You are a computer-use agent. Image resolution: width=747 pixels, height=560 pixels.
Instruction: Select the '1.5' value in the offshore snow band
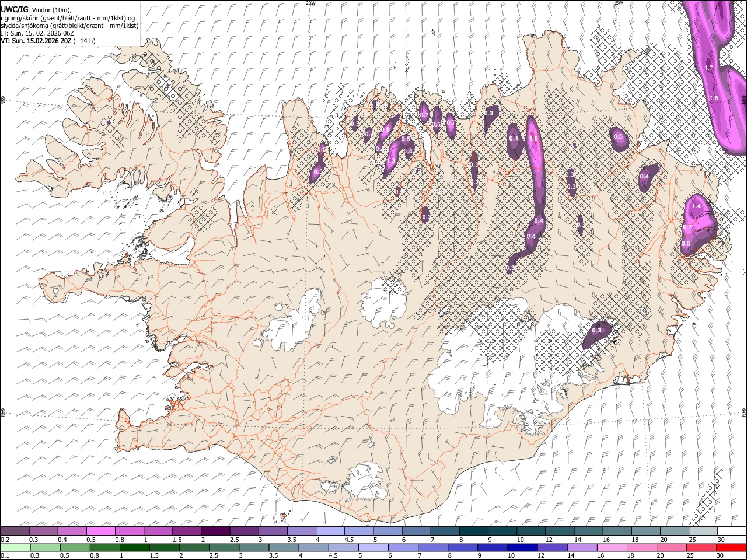click(714, 99)
